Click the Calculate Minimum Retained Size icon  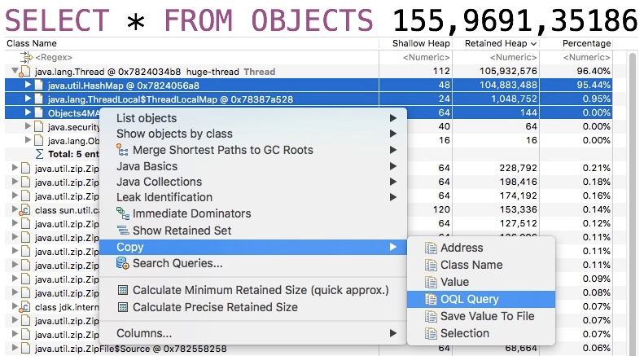pos(122,290)
